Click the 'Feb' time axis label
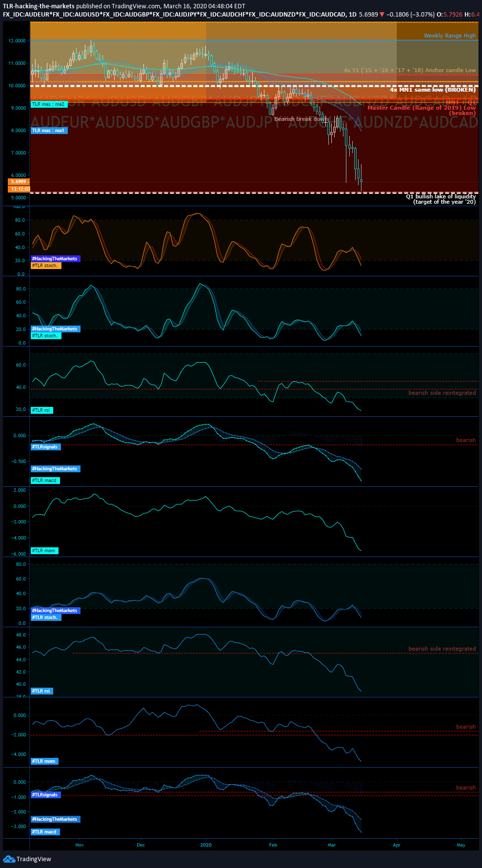This screenshot has width=482, height=868. [273, 845]
